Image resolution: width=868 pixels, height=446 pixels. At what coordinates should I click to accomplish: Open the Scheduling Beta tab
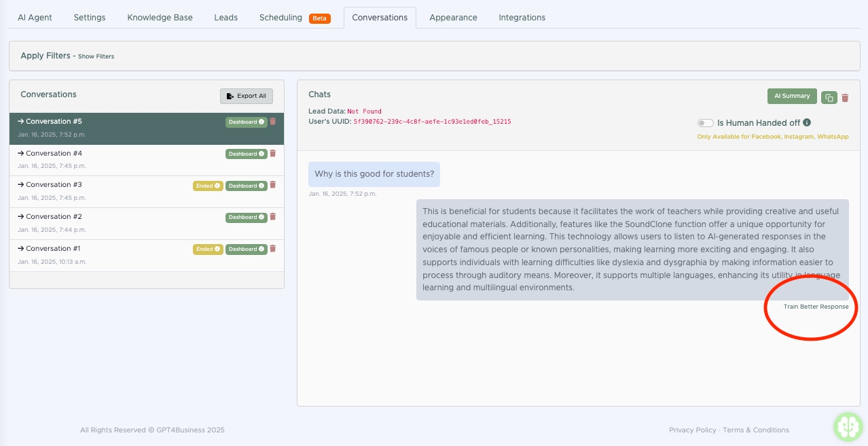[x=294, y=18]
